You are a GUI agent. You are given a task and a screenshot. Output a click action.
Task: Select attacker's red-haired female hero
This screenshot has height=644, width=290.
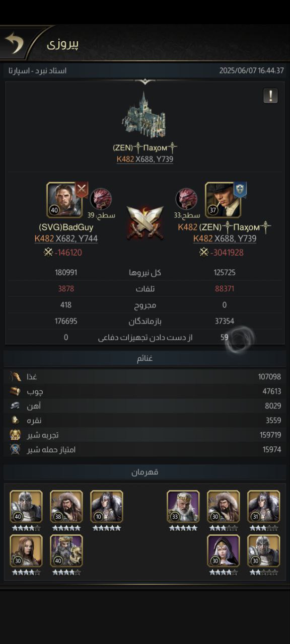(26, 551)
